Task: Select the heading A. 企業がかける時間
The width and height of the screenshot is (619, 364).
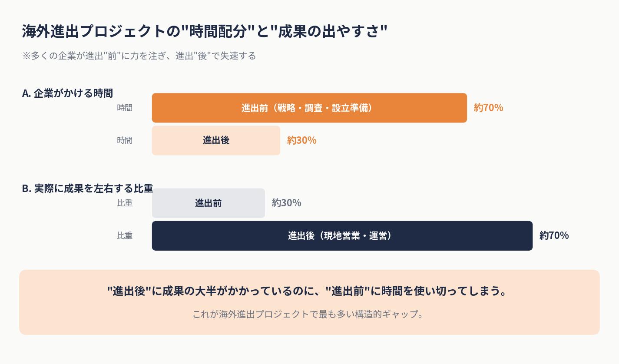Action: pos(67,93)
